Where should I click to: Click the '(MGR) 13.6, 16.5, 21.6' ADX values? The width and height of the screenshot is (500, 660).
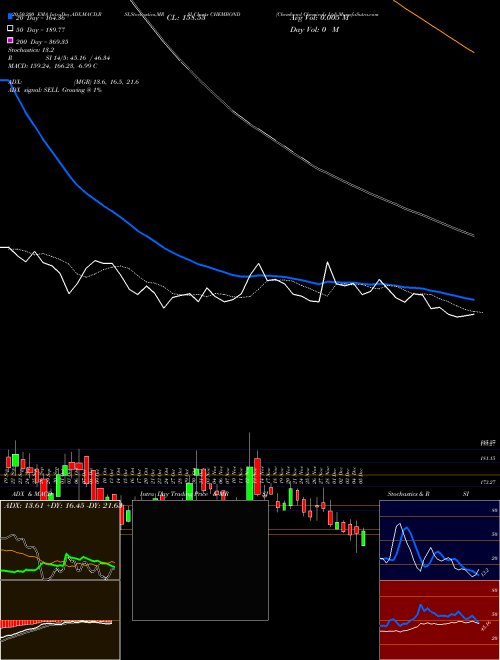(x=106, y=82)
